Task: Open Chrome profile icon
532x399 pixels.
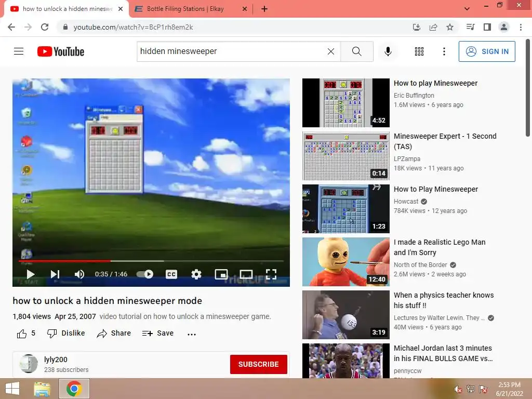Action: 504,27
